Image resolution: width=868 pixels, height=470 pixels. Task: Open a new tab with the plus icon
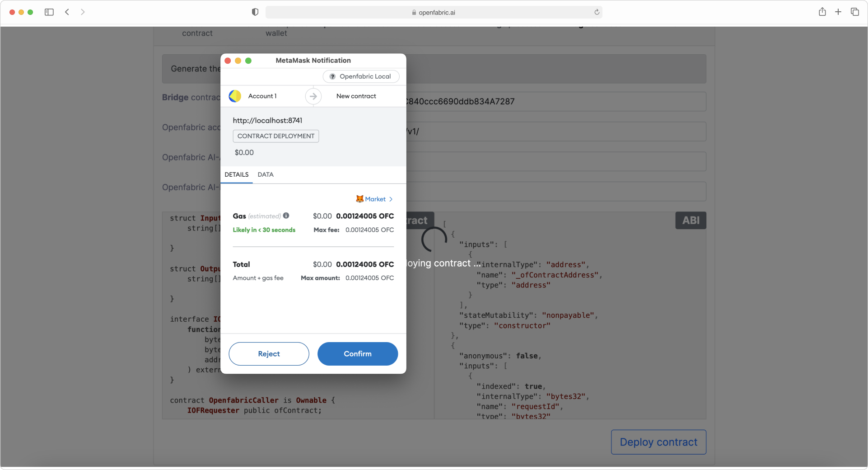click(838, 12)
